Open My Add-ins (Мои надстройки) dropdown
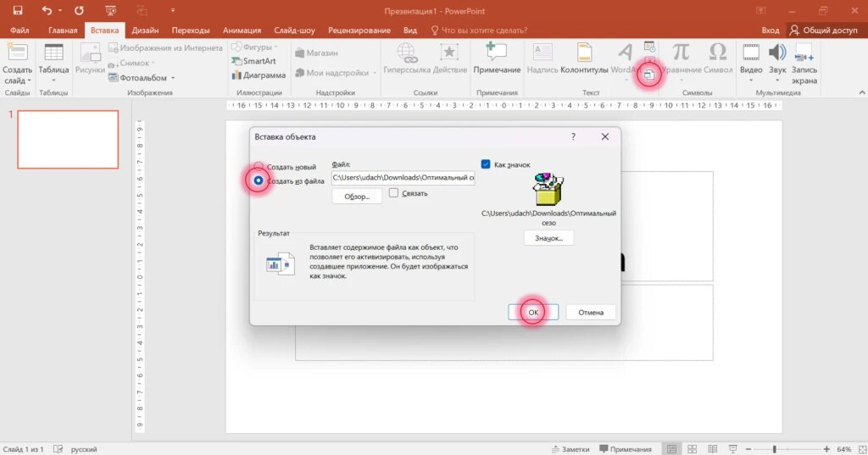 pos(374,73)
